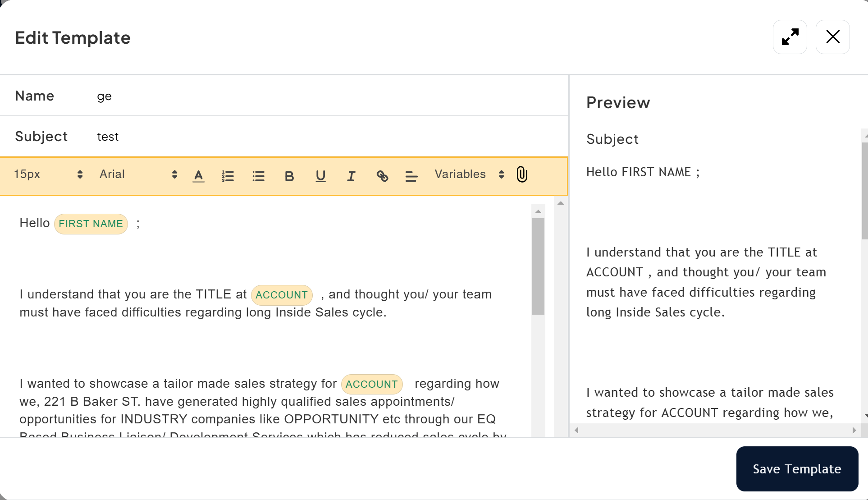Click the editor vertical scrollbar thumb

click(538, 266)
